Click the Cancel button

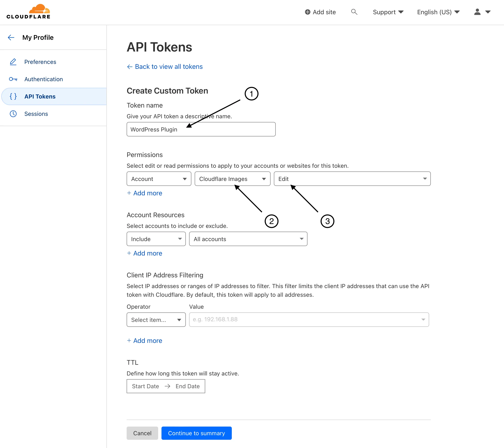click(142, 433)
